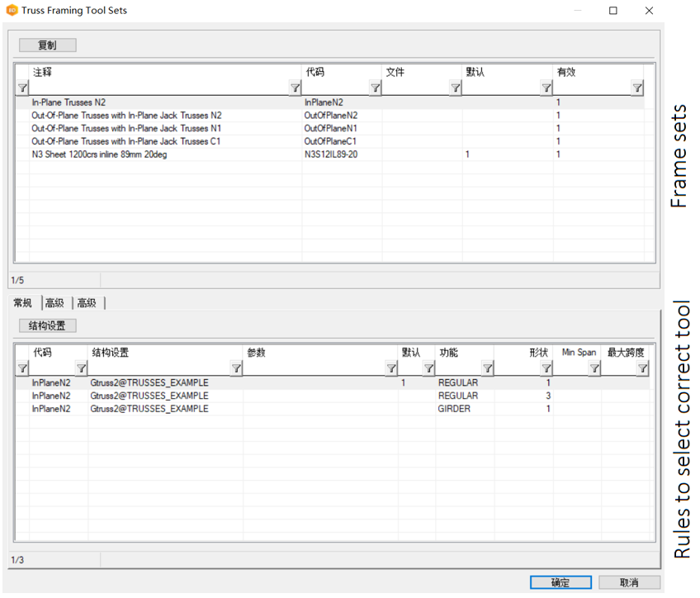Switch to the second 高级 tab

87,303
